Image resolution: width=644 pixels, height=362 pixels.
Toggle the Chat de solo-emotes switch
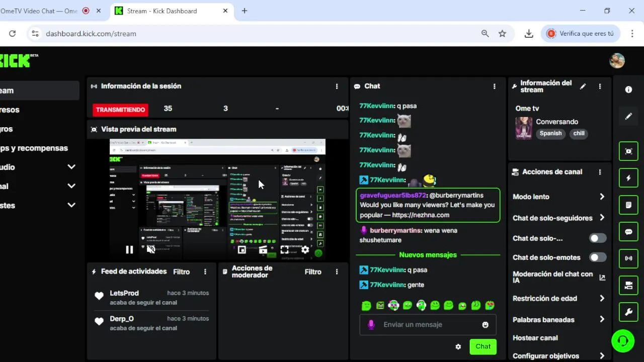pos(598,257)
